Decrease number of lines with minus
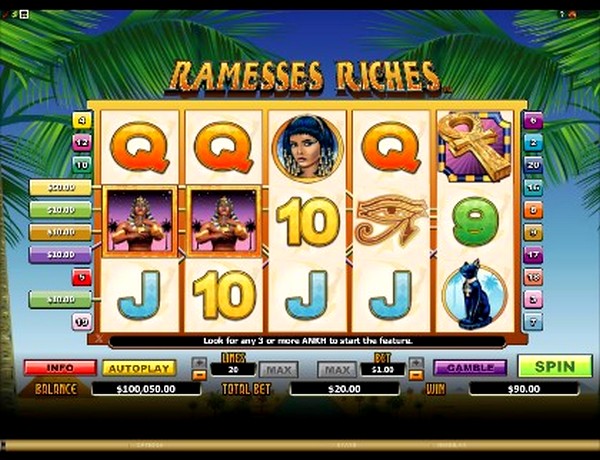Viewport: 600px width, 460px height. (199, 375)
